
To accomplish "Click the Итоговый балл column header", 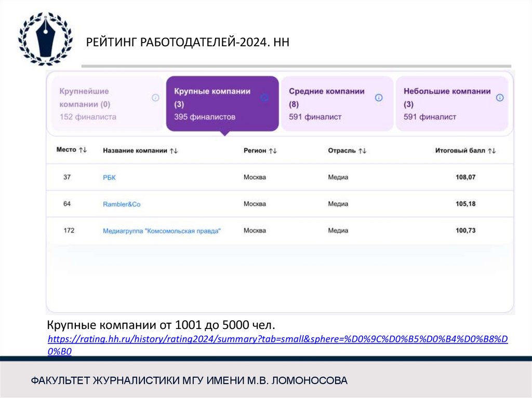I will [x=460, y=150].
